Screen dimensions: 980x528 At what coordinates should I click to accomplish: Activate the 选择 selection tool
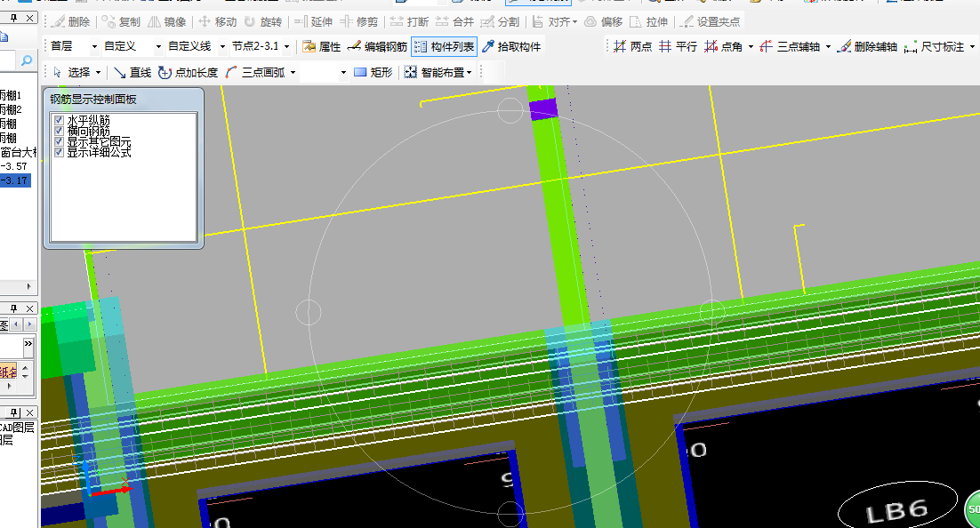tap(72, 73)
